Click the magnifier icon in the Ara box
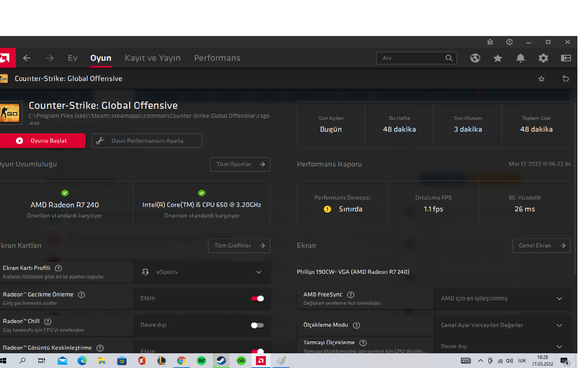Image resolution: width=588 pixels, height=368 pixels. tap(449, 58)
